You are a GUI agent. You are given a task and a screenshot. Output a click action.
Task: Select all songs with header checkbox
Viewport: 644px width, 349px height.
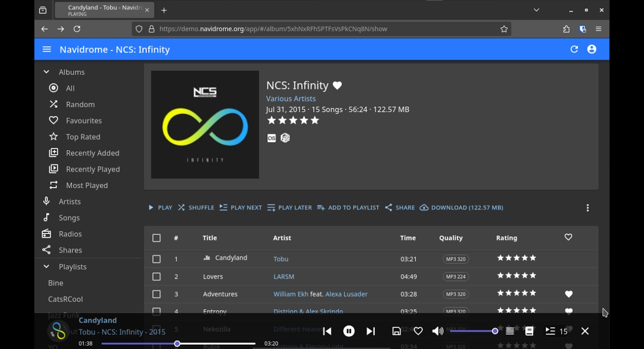tap(156, 238)
